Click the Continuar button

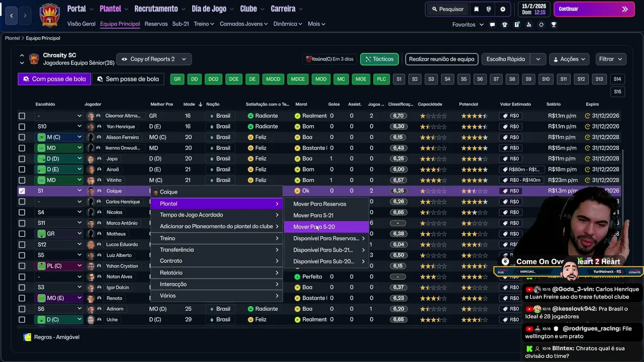(594, 9)
